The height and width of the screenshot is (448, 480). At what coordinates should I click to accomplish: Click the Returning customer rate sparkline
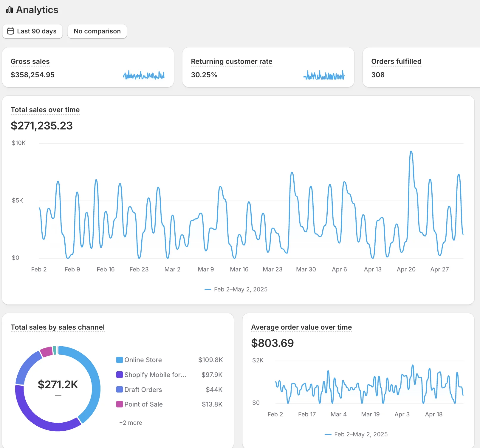pos(324,75)
